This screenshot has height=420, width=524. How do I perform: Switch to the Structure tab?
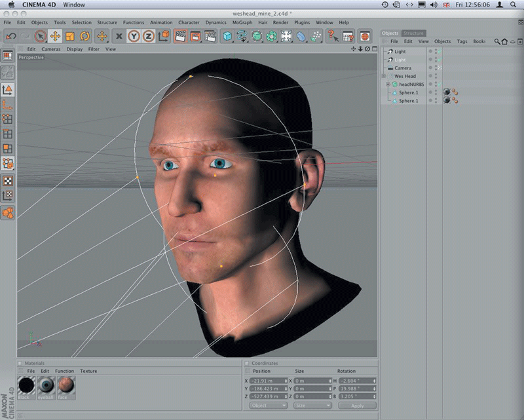413,33
